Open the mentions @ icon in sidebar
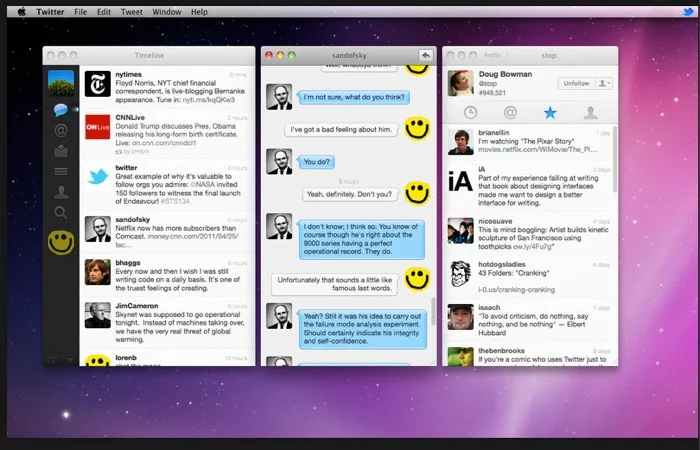700x450 pixels. (61, 130)
